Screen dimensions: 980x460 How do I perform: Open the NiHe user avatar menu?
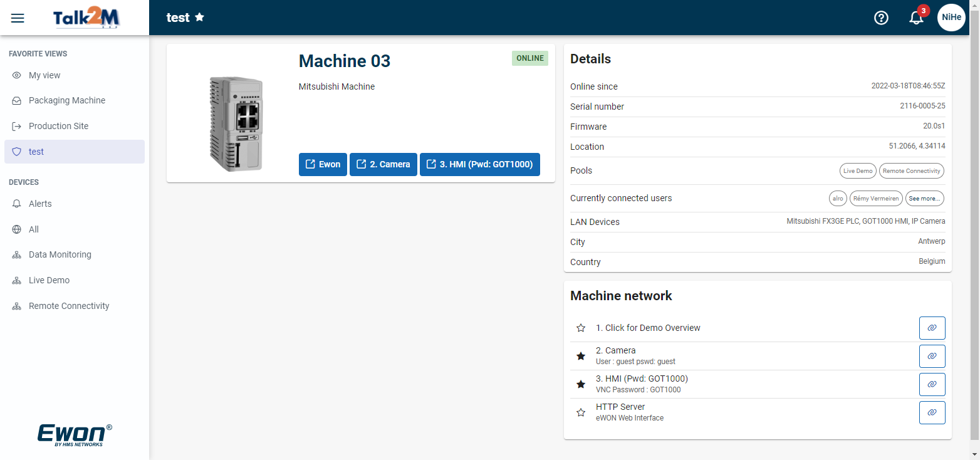click(x=951, y=18)
